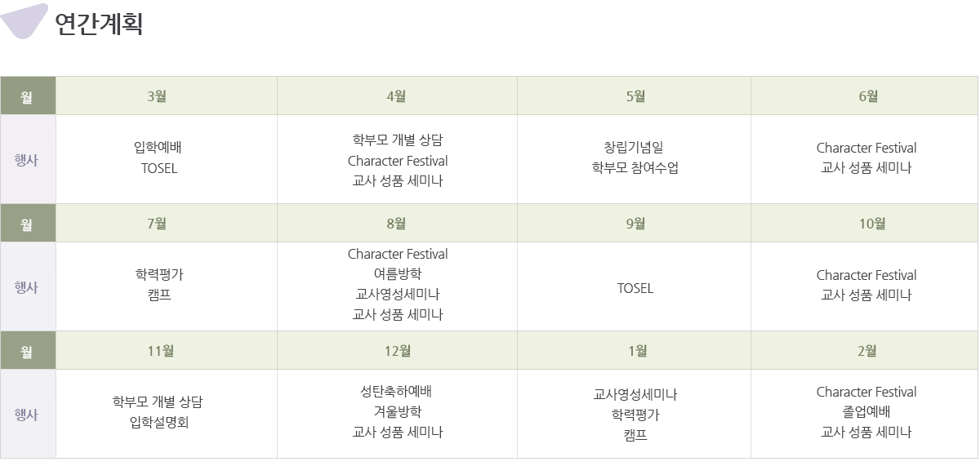This screenshot has height=466, width=980.
Task: Select the 6월 header cell
Action: [865, 95]
